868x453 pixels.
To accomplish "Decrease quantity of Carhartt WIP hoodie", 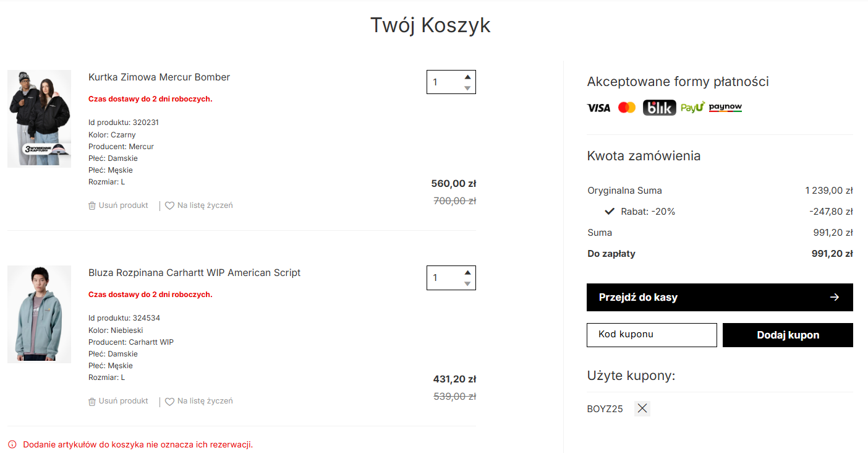I will (467, 283).
